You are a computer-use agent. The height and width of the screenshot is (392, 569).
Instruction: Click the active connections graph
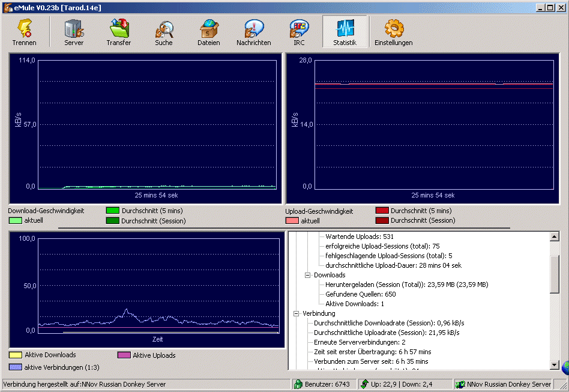pos(147,289)
